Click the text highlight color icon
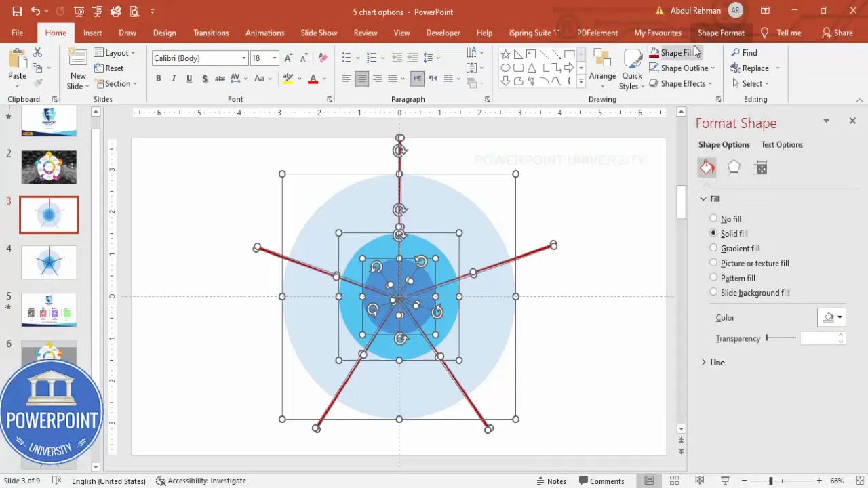Image resolution: width=868 pixels, height=488 pixels. 288,79
